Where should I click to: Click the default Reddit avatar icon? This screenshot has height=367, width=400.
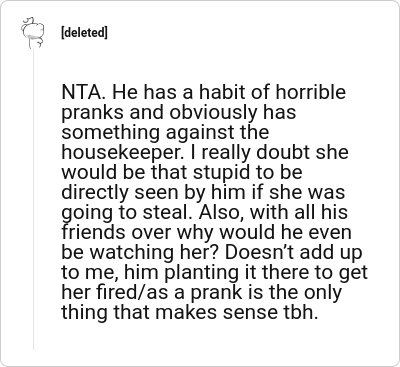coord(33,32)
